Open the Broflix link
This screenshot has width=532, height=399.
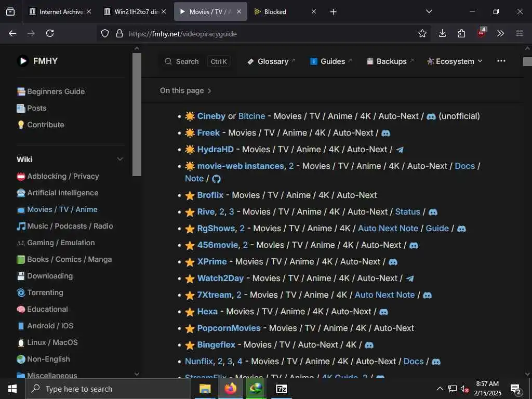[x=210, y=195]
